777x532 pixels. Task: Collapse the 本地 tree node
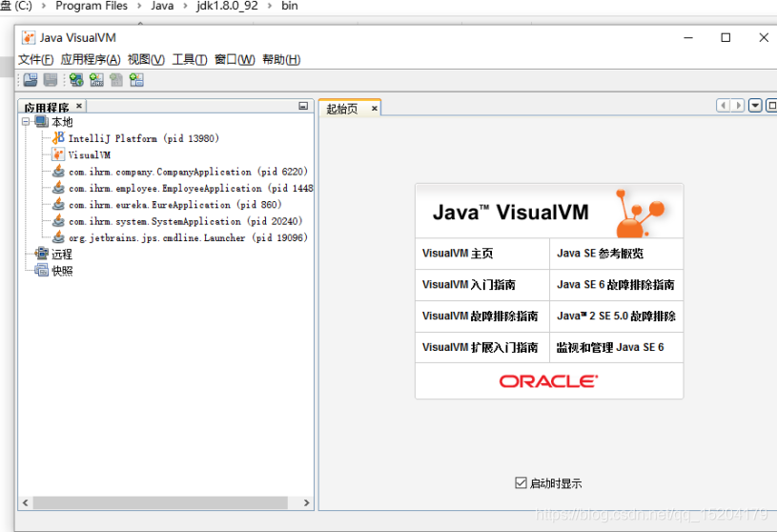(26, 121)
